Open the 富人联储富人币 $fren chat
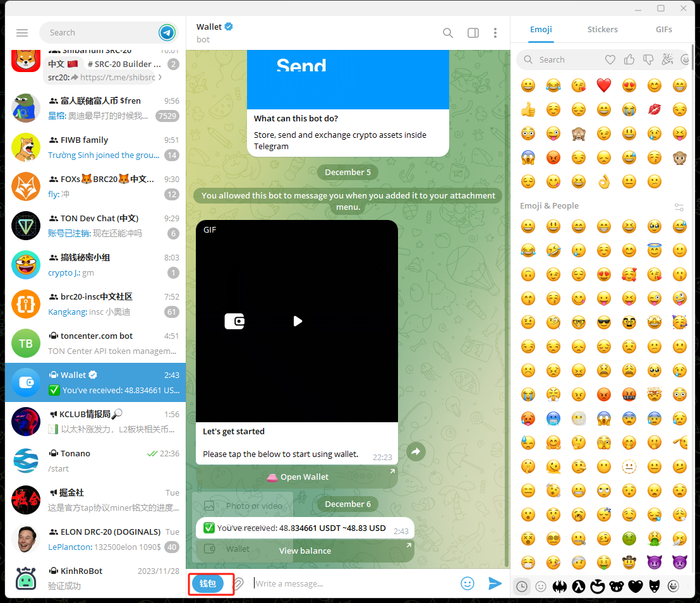Image resolution: width=700 pixels, height=603 pixels. click(x=95, y=108)
